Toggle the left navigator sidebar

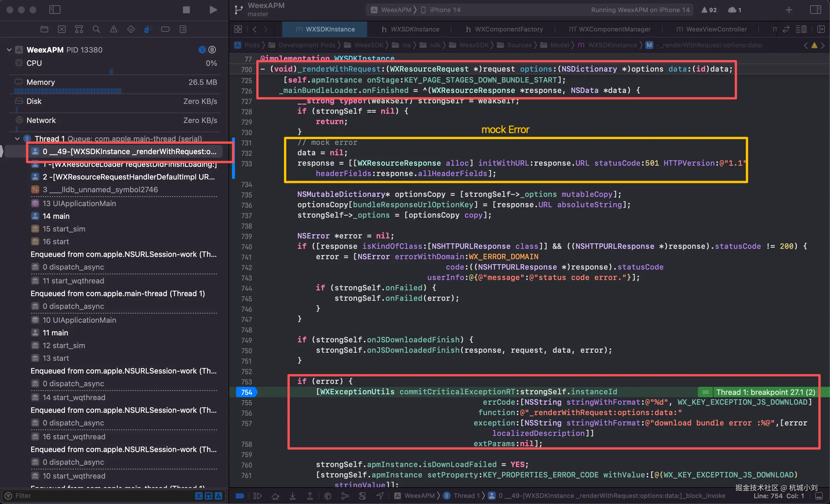[55, 10]
